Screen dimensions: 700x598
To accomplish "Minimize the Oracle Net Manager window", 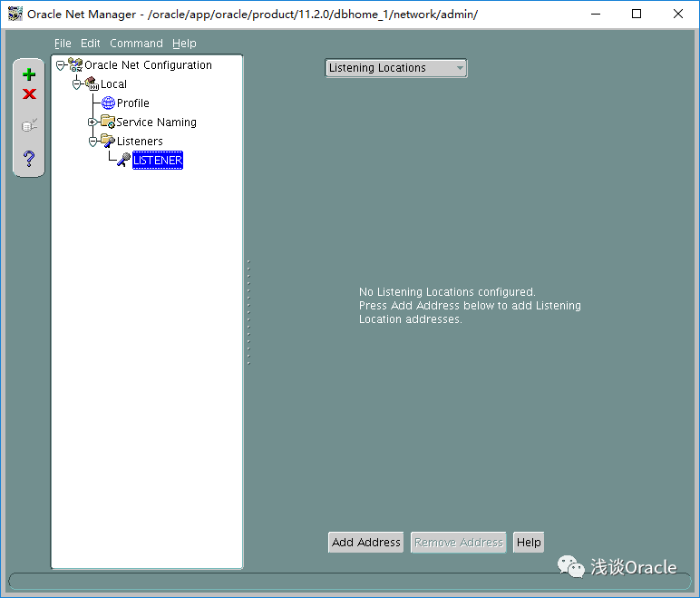I will click(x=596, y=14).
